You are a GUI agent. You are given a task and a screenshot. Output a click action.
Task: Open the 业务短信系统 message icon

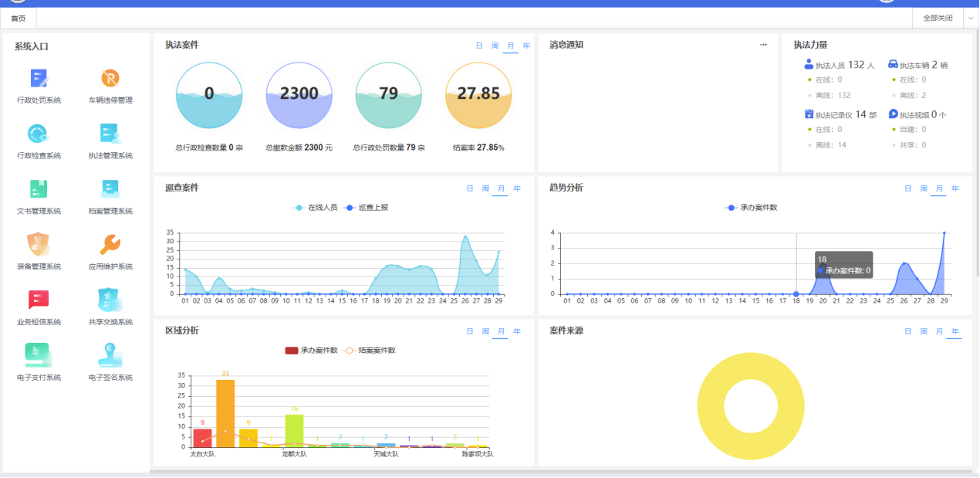pos(39,300)
